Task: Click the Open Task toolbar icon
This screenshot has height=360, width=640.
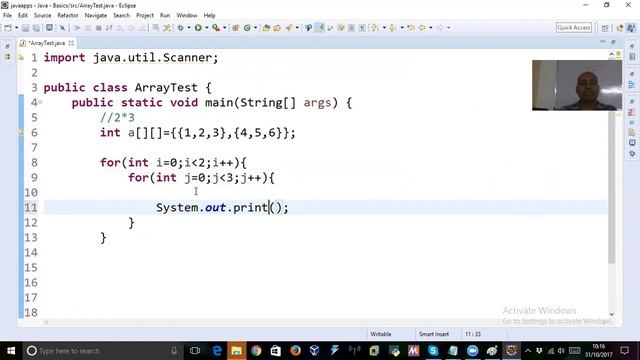Action: (x=277, y=28)
